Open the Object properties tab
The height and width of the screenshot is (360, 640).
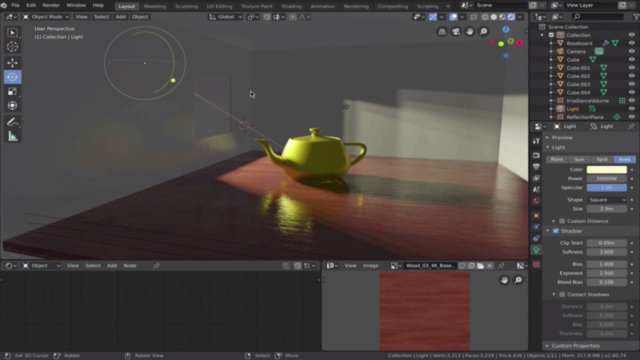point(536,216)
